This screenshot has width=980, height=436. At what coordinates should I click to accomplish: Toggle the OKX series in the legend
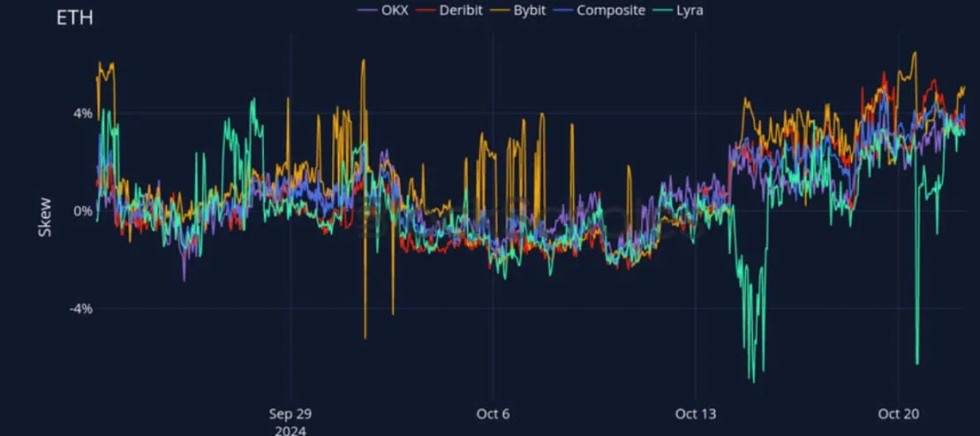point(383,10)
